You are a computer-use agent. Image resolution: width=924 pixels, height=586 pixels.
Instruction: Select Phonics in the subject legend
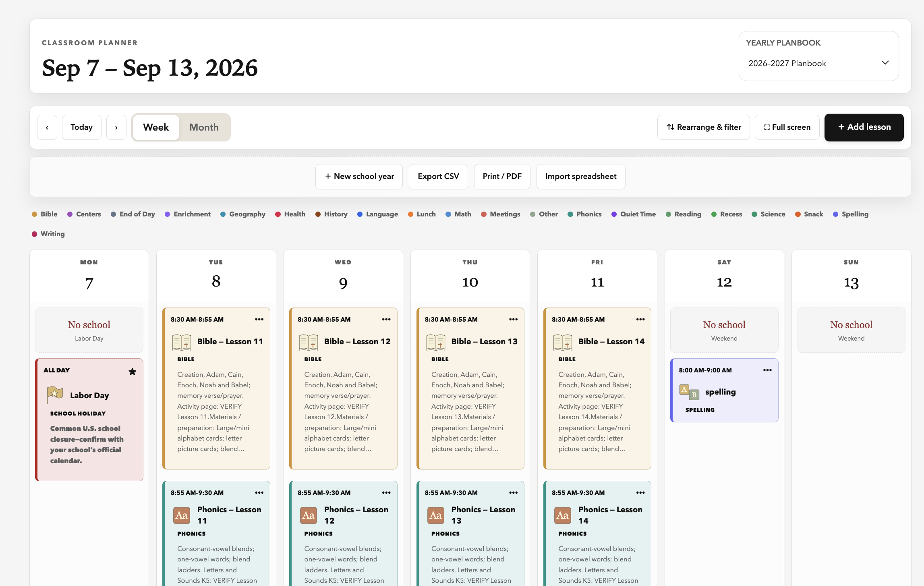click(584, 214)
